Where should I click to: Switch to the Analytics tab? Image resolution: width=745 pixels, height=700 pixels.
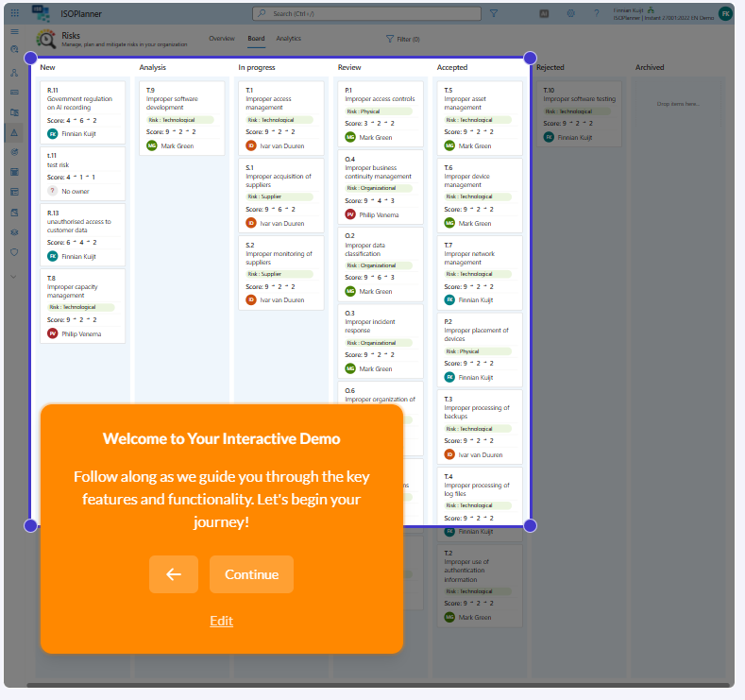coord(288,39)
